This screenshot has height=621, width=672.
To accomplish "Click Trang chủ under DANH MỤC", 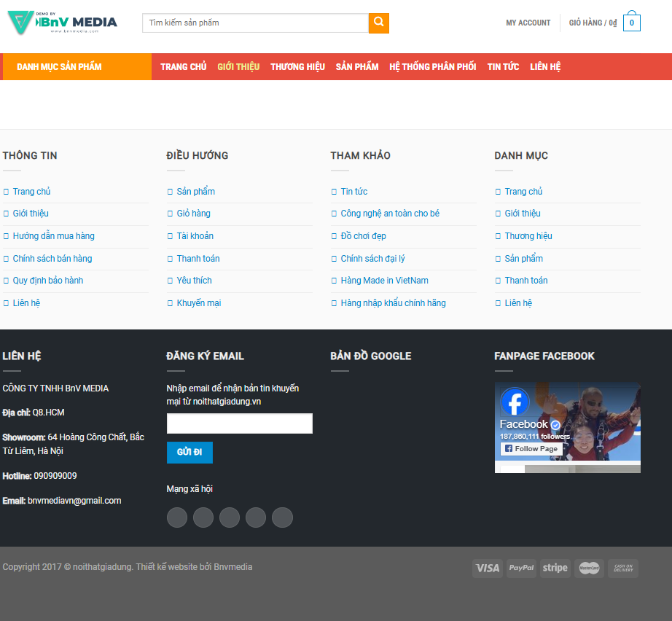I will (524, 192).
